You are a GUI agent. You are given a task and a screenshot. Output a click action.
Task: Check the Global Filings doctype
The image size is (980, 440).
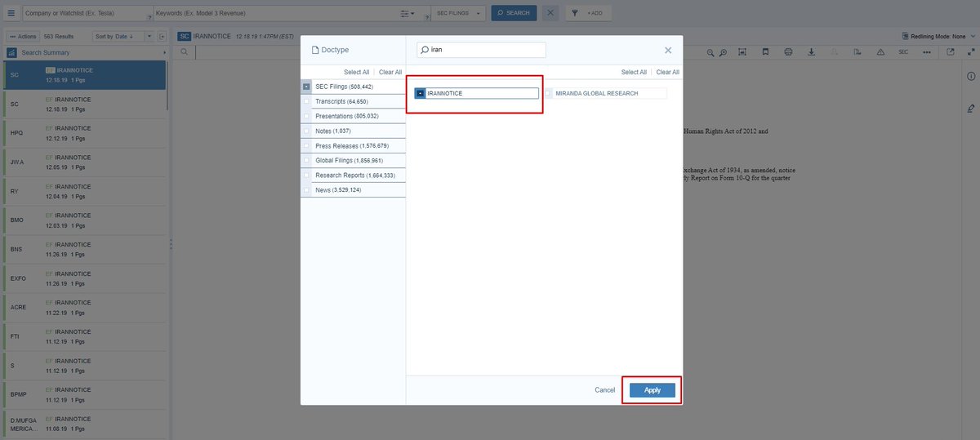click(x=306, y=160)
